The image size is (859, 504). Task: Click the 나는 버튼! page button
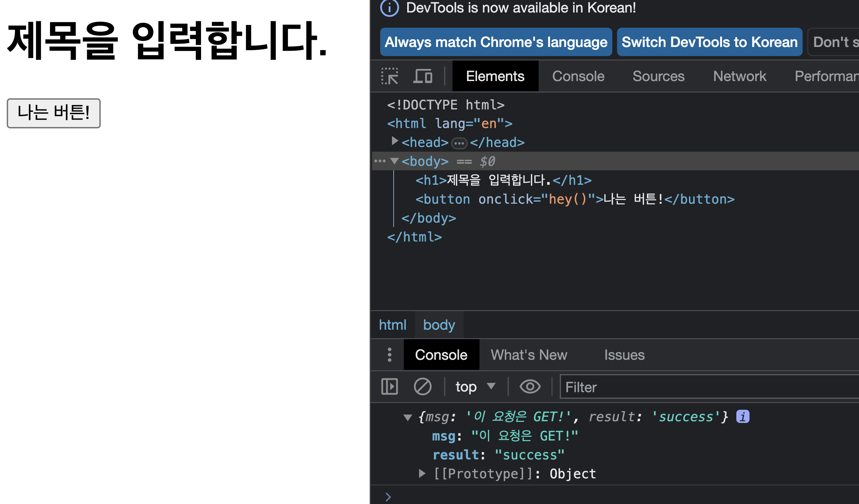click(x=53, y=113)
